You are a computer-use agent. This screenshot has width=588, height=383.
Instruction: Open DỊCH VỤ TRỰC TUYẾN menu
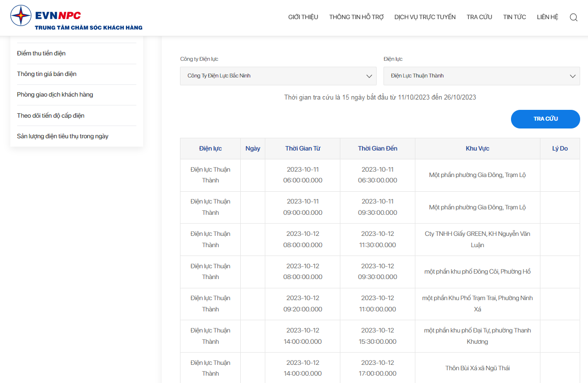425,17
